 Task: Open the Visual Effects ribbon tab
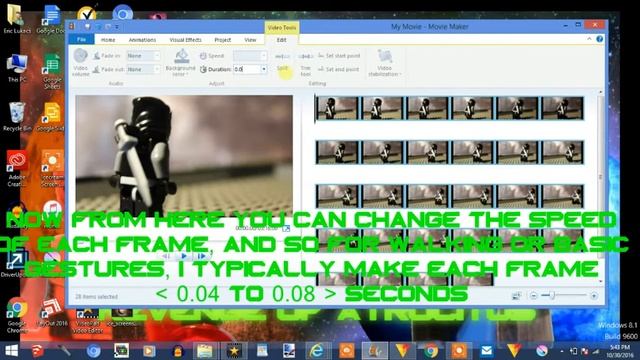click(x=185, y=40)
